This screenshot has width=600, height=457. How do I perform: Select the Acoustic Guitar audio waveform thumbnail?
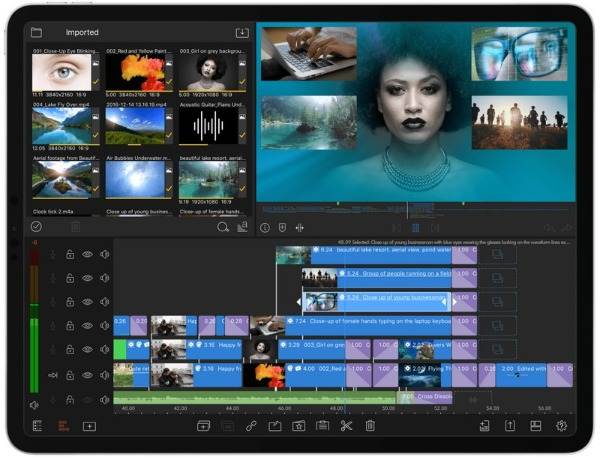[209, 126]
